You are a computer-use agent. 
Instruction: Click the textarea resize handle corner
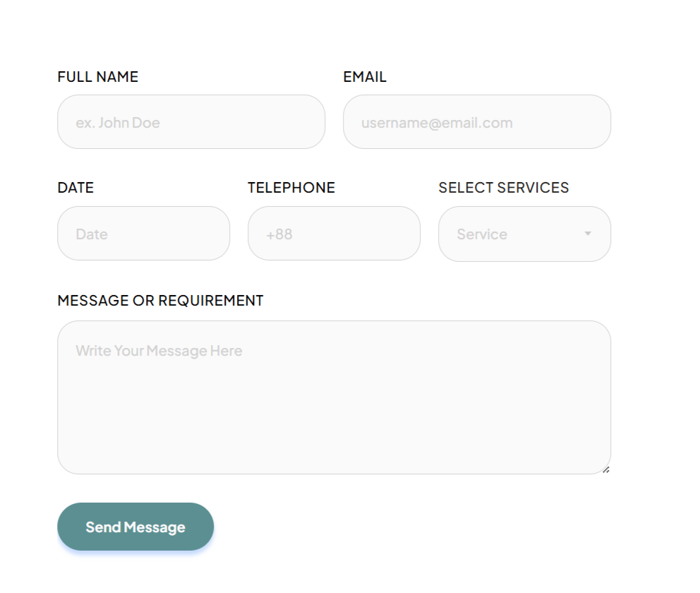(x=606, y=469)
